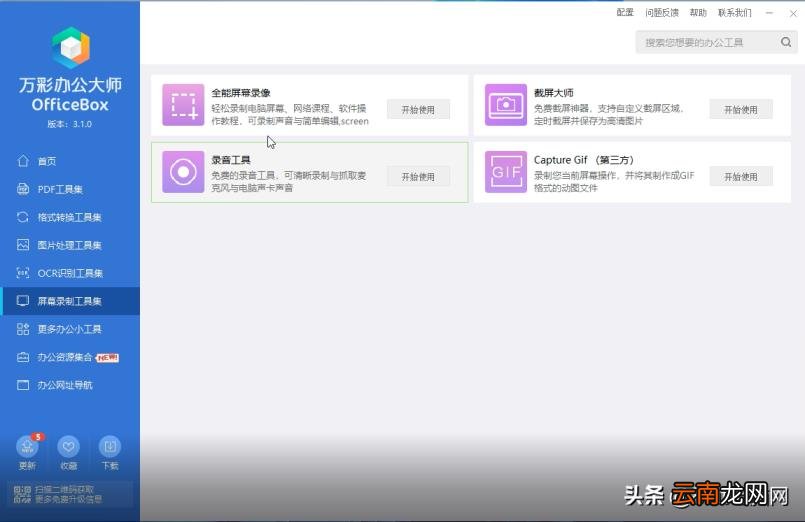Select 更多办公小工具 in sidebar
The width and height of the screenshot is (805, 522).
click(70, 329)
